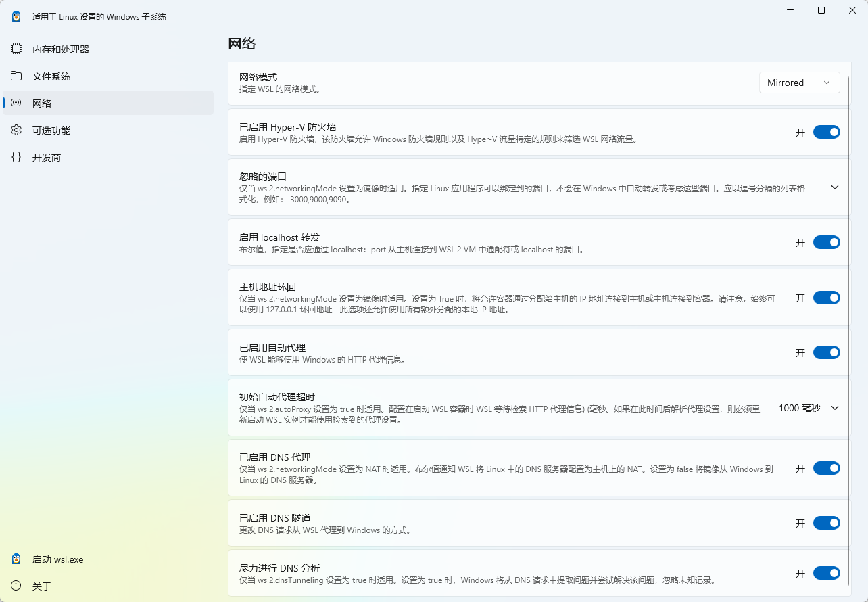This screenshot has height=602, width=868.
Task: Expand the 忽略的端口 section
Action: pyautogui.click(x=835, y=187)
